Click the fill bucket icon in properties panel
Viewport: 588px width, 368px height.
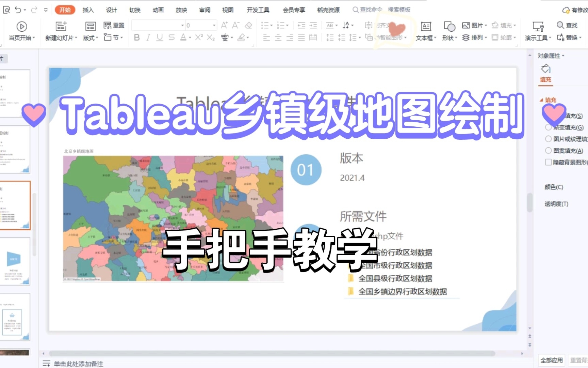[x=546, y=69]
